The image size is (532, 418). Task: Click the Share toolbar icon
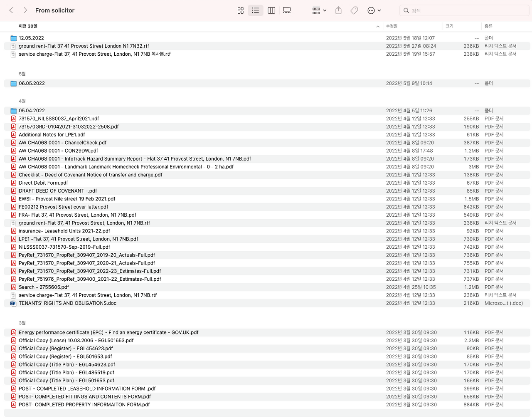338,10
